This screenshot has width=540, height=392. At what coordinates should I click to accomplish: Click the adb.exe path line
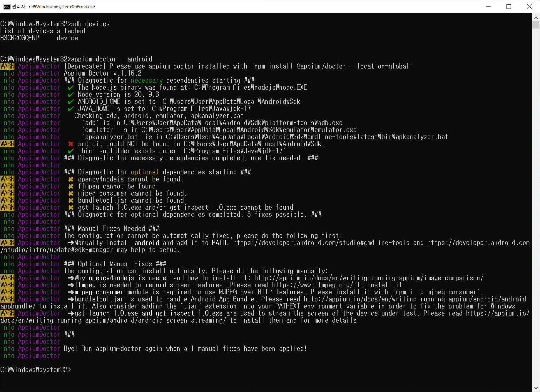click(213, 123)
